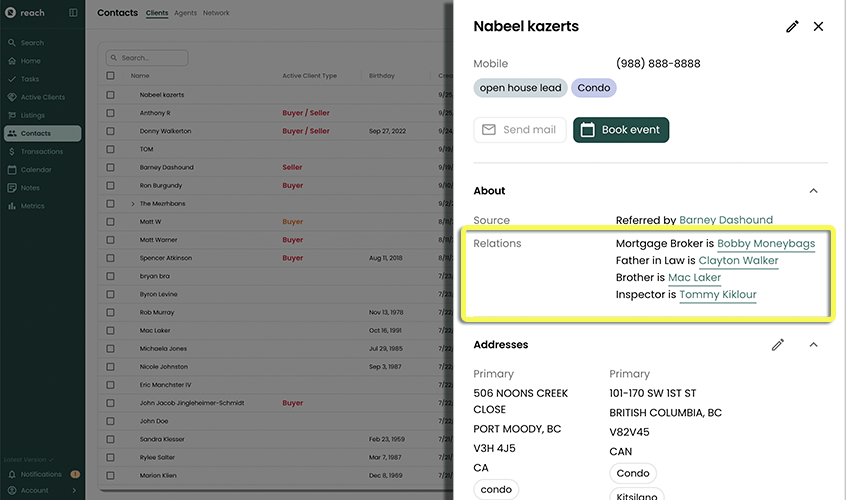The height and width of the screenshot is (500, 846).
Task: Open Transactions in the sidebar
Action: click(x=42, y=152)
